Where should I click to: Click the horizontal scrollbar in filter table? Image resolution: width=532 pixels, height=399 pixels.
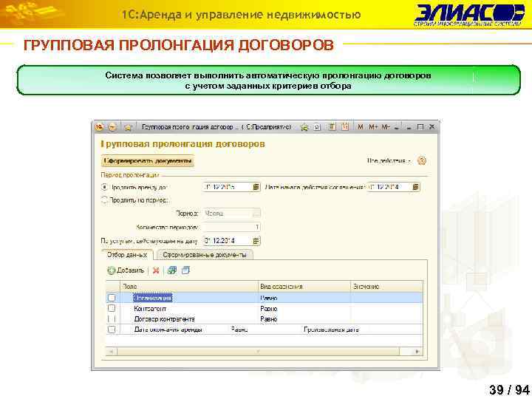click(258, 352)
